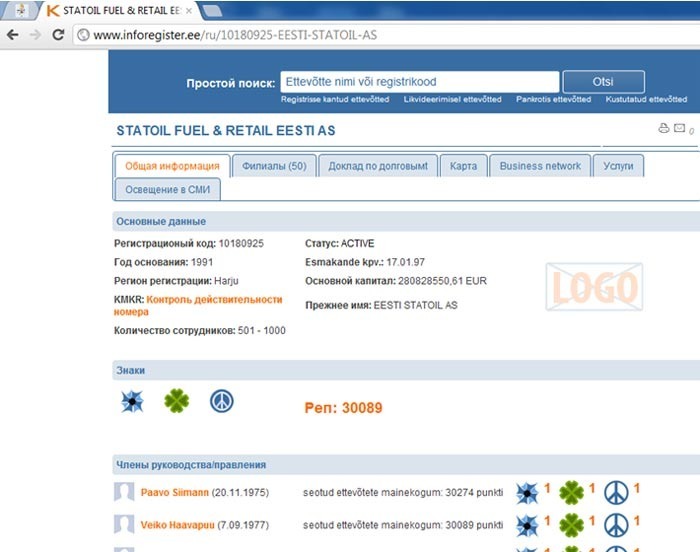Image resolution: width=700 pixels, height=552 pixels.
Task: Open Registrisse kantud ettevõtted link
Action: [x=335, y=99]
